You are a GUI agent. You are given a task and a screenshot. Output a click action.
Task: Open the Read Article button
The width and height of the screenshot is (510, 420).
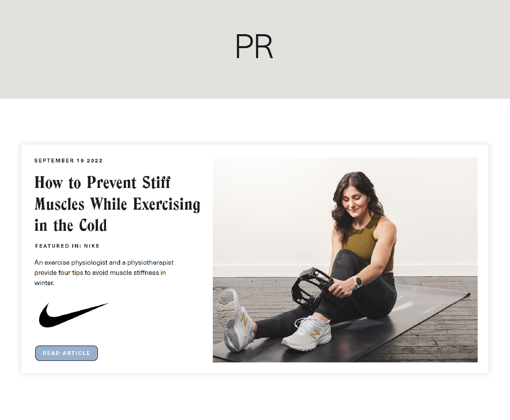pyautogui.click(x=66, y=353)
